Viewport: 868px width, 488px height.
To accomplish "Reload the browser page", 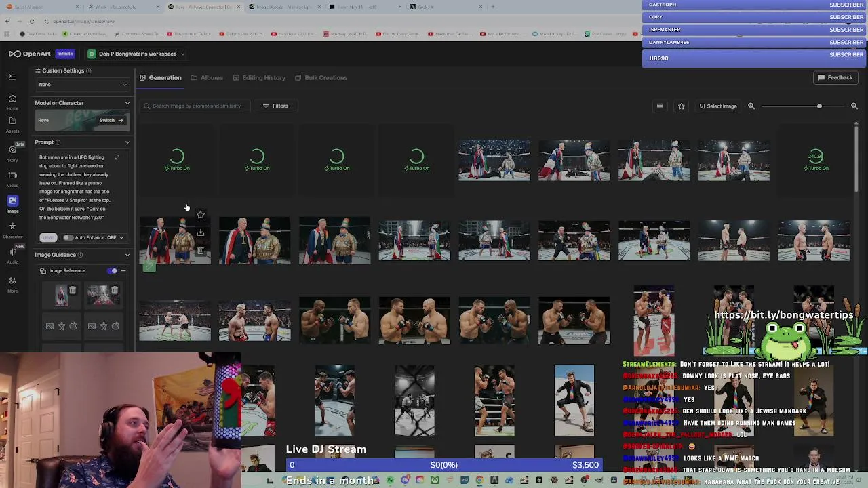I will pos(31,21).
